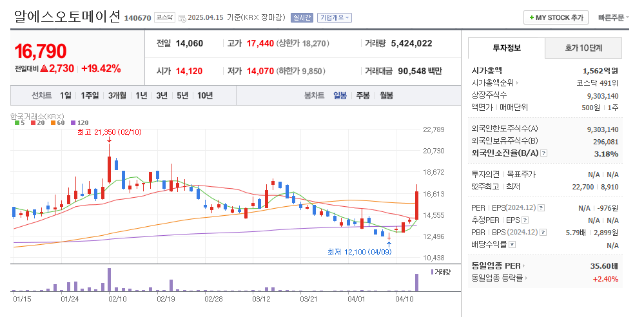The width and height of the screenshot is (644, 317).
Task: Open the 추정PER EPS help question icon
Action: tap(525, 220)
